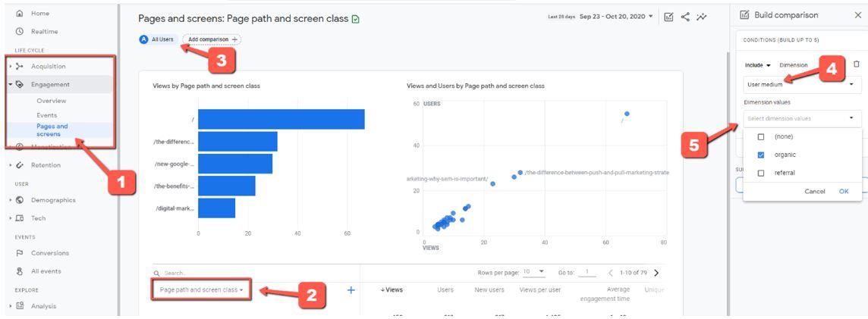Viewport: 868px width, 319px height.
Task: Click the /the-differenc... bar in chart
Action: tap(237, 142)
